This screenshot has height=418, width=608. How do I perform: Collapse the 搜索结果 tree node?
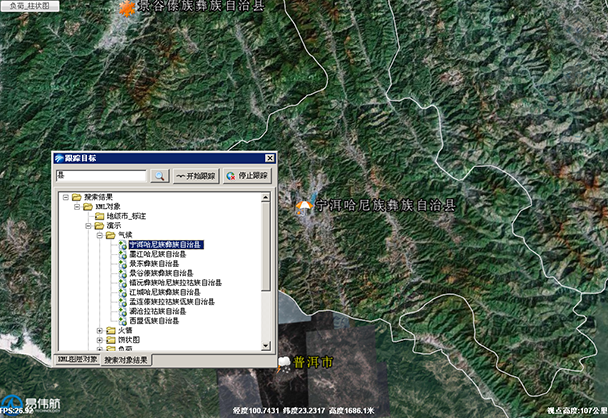[x=64, y=197]
